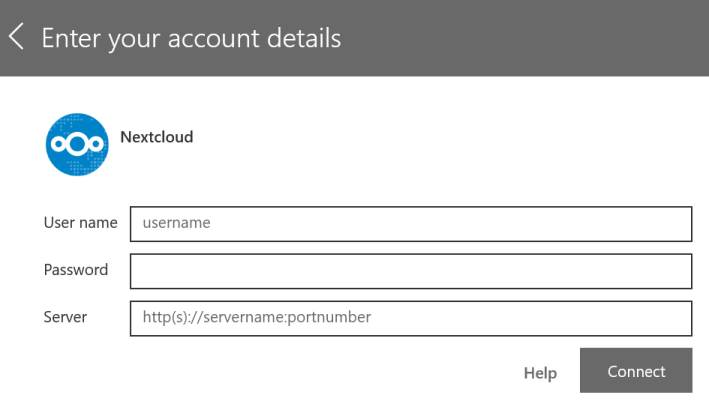This screenshot has height=407, width=709.
Task: Focus the User name input field
Action: pos(410,224)
